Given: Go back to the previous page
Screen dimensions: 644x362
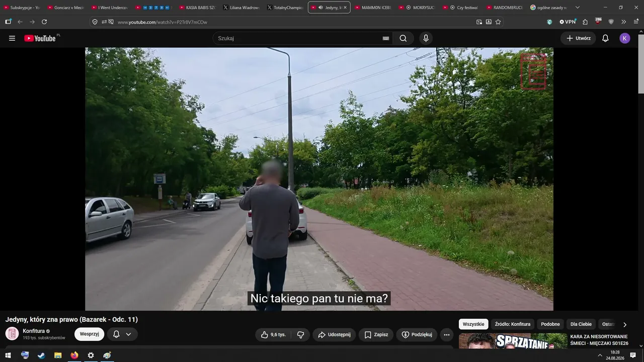Looking at the screenshot, I should (20, 22).
